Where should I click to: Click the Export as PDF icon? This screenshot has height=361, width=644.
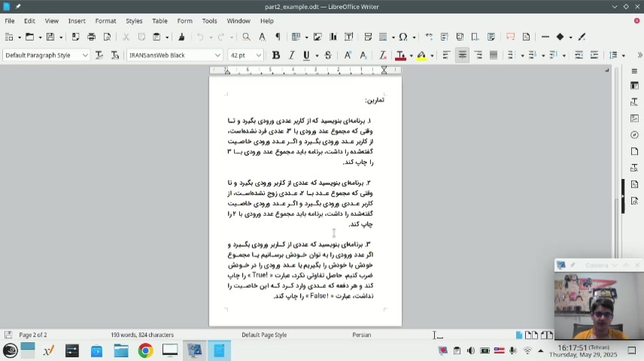(75, 37)
